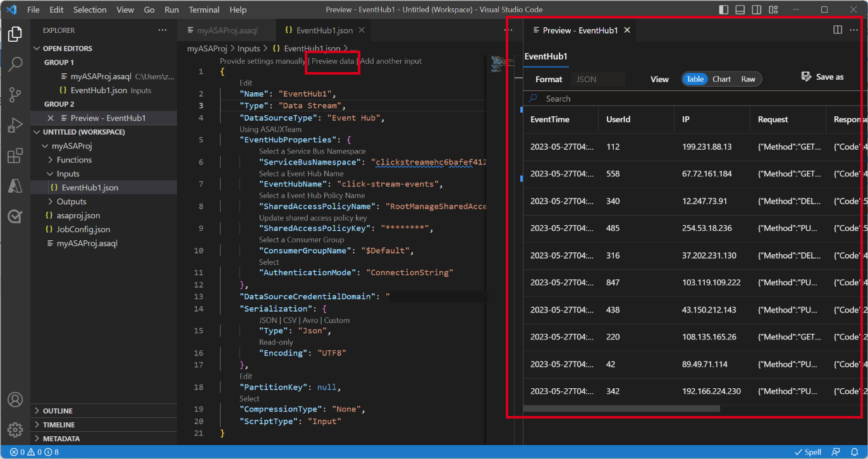Open the Run and Debug view
The width and height of the screenshot is (868, 459).
tap(15, 124)
